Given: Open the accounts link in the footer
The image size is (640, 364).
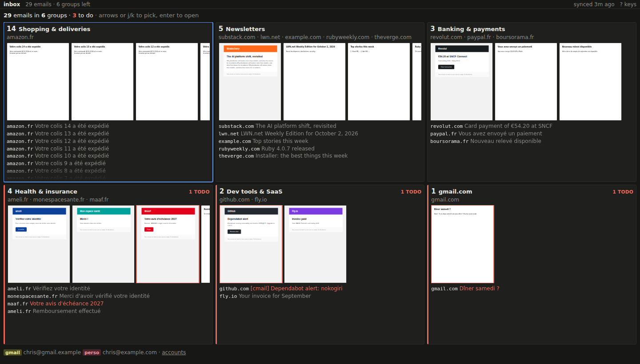Looking at the screenshot, I should pos(174,352).
